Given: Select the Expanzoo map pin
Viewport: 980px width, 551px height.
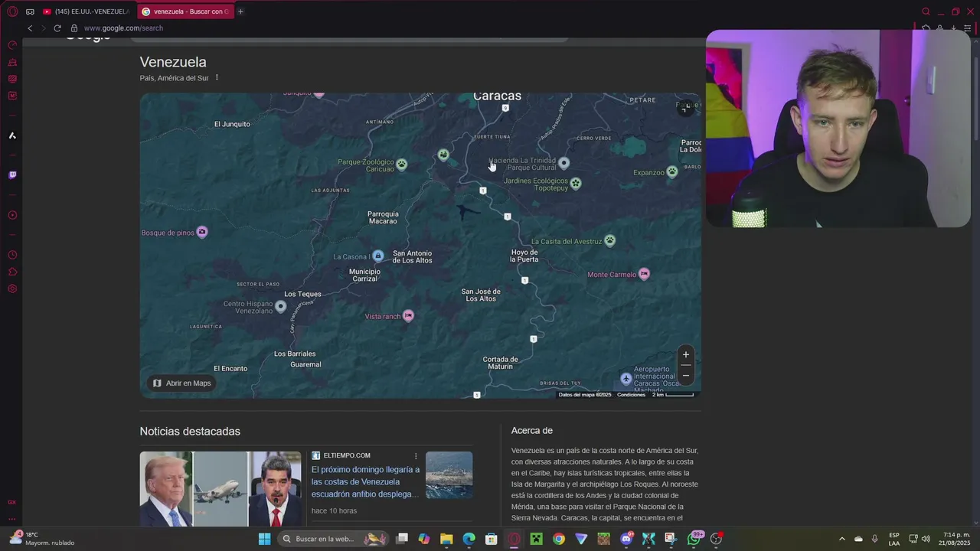Looking at the screenshot, I should pos(672,172).
